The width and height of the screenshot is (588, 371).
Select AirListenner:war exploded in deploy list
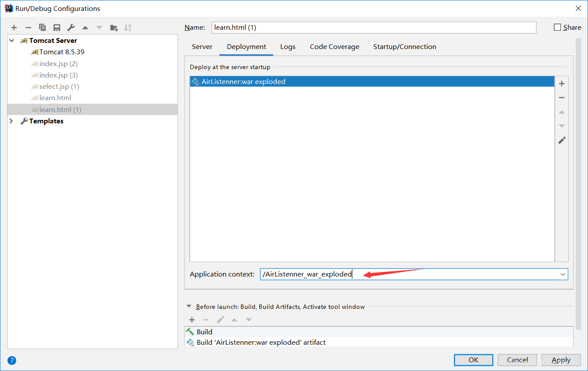(x=372, y=81)
